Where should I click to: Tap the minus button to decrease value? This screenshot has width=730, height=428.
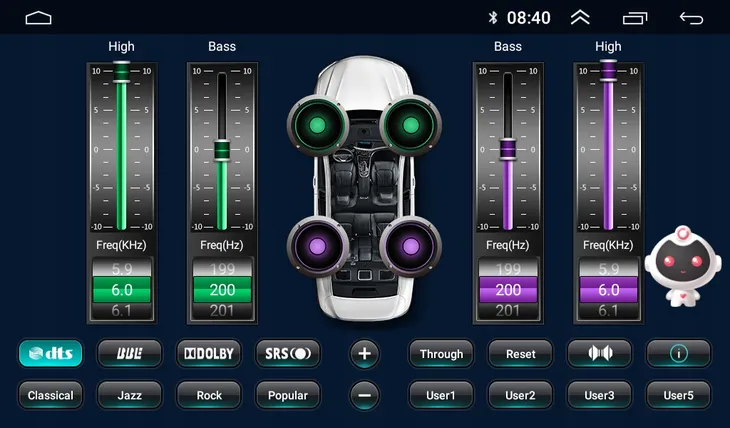(x=365, y=395)
